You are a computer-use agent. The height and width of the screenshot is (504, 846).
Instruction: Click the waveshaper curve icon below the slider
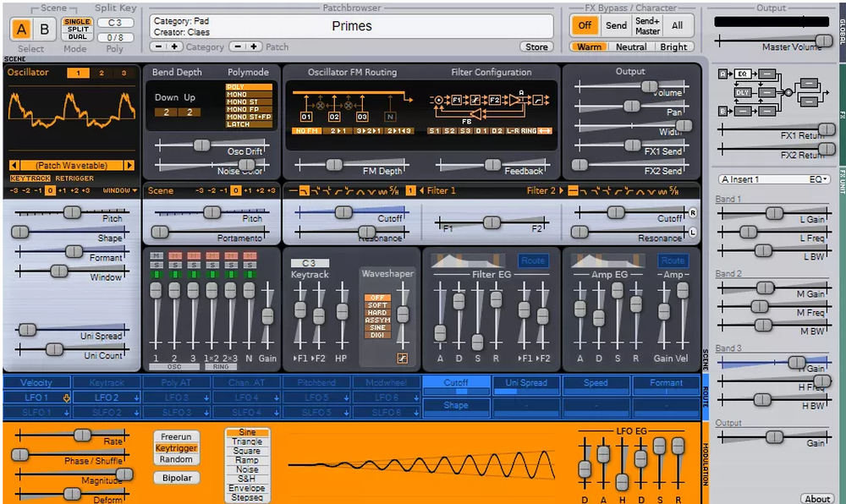402,358
